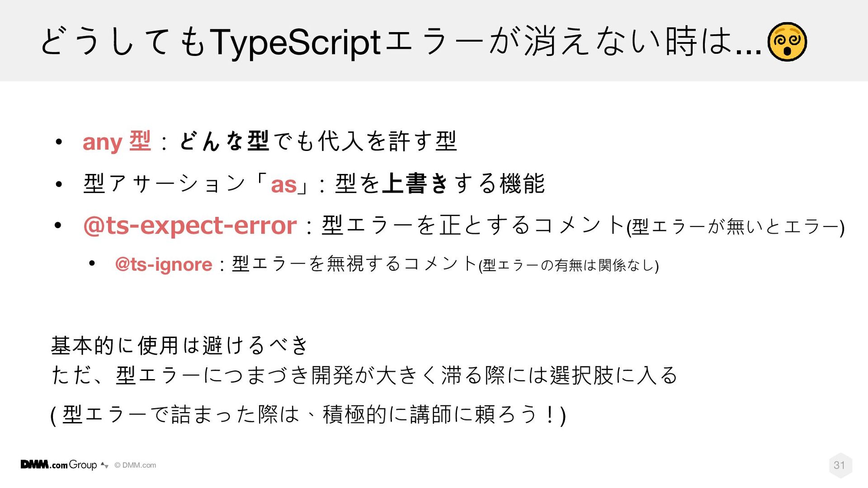Click the dizzy face emoji in title
The height and width of the screenshot is (488, 868).
[787, 42]
